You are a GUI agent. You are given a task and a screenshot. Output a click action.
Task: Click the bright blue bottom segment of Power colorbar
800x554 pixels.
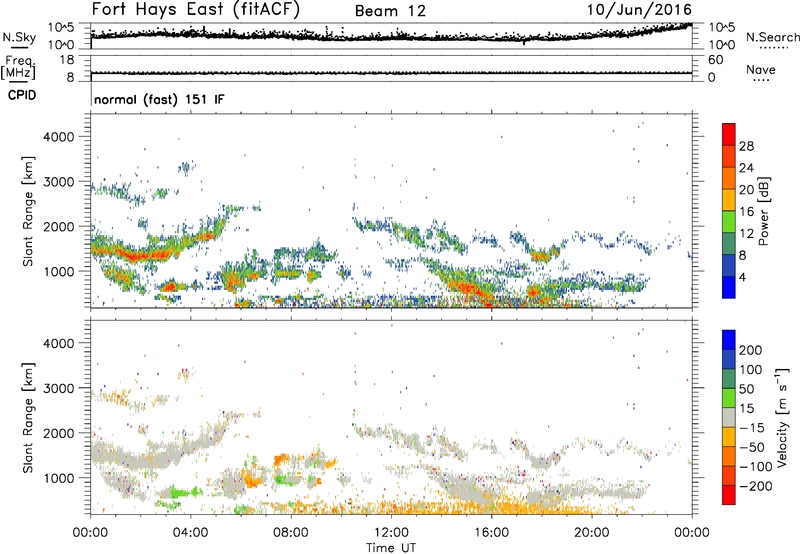pos(729,287)
